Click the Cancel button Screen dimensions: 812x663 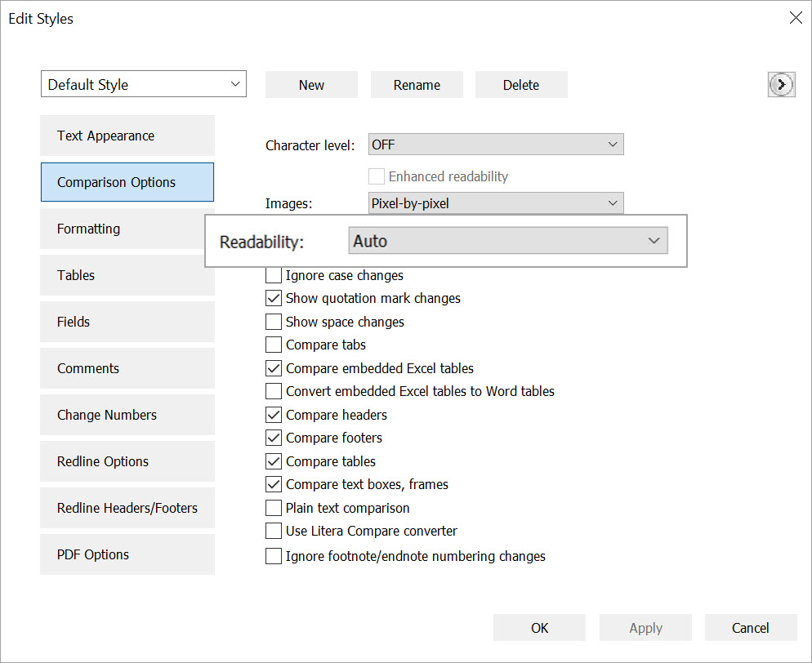pyautogui.click(x=751, y=628)
